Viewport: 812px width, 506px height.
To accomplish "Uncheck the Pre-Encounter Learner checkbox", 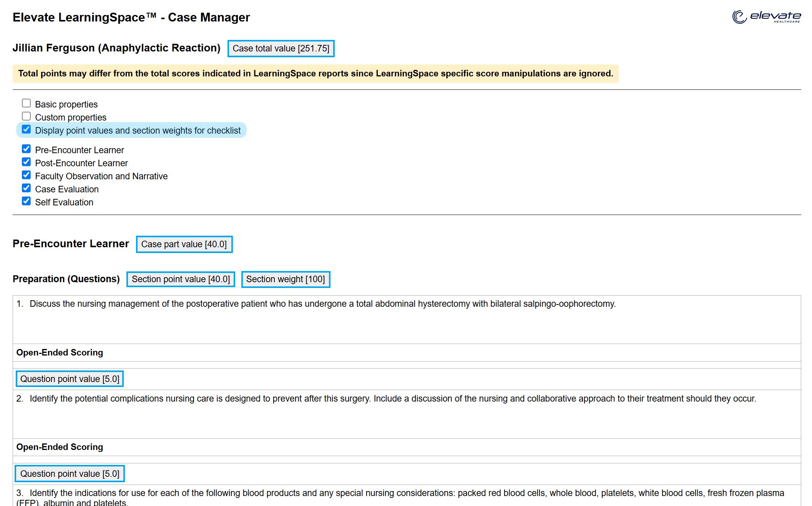I will (26, 149).
